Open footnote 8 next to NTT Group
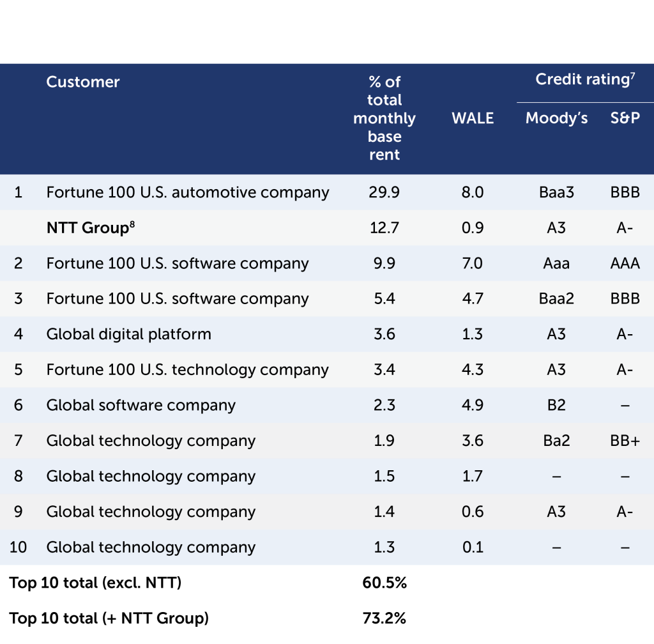The height and width of the screenshot is (644, 654). 133,224
